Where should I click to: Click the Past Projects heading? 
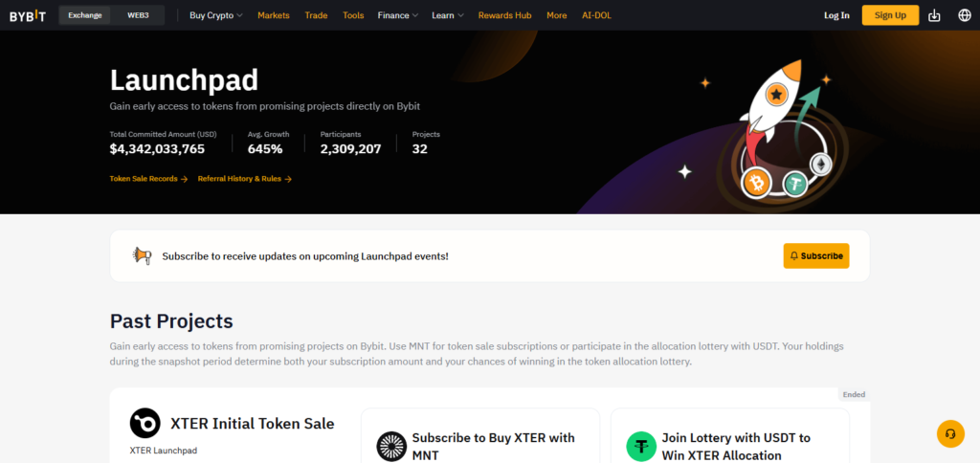tap(171, 321)
